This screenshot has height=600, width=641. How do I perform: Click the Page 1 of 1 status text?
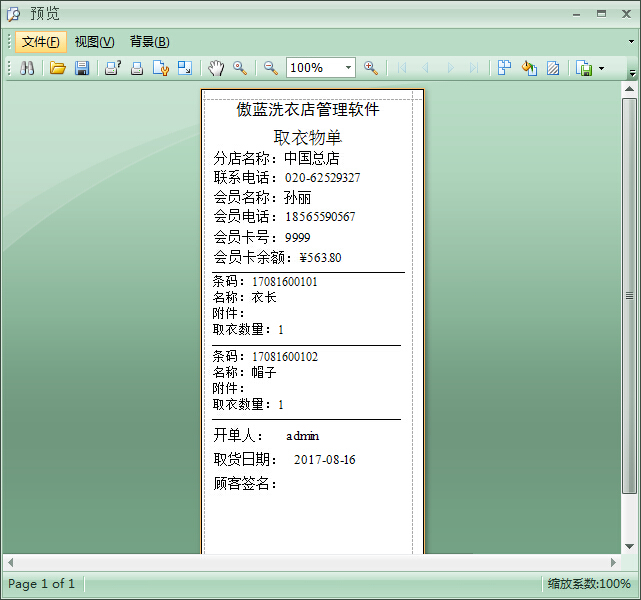coord(42,584)
